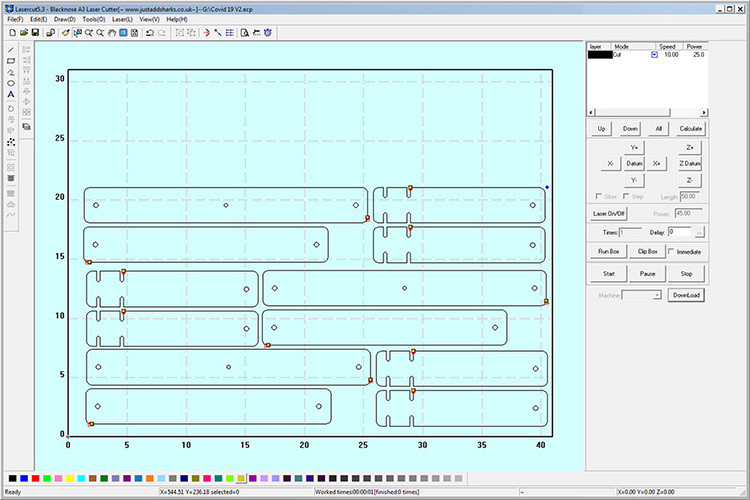
Task: Enable the Immediate checkbox
Action: [x=671, y=251]
